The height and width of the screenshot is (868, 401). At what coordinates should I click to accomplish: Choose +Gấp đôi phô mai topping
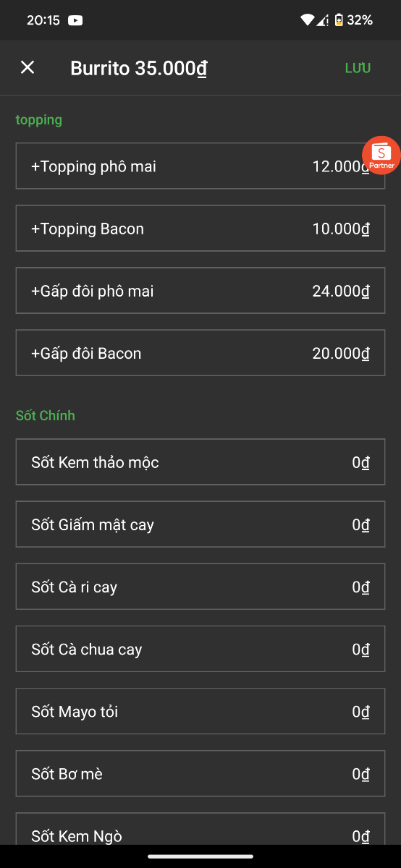[200, 291]
